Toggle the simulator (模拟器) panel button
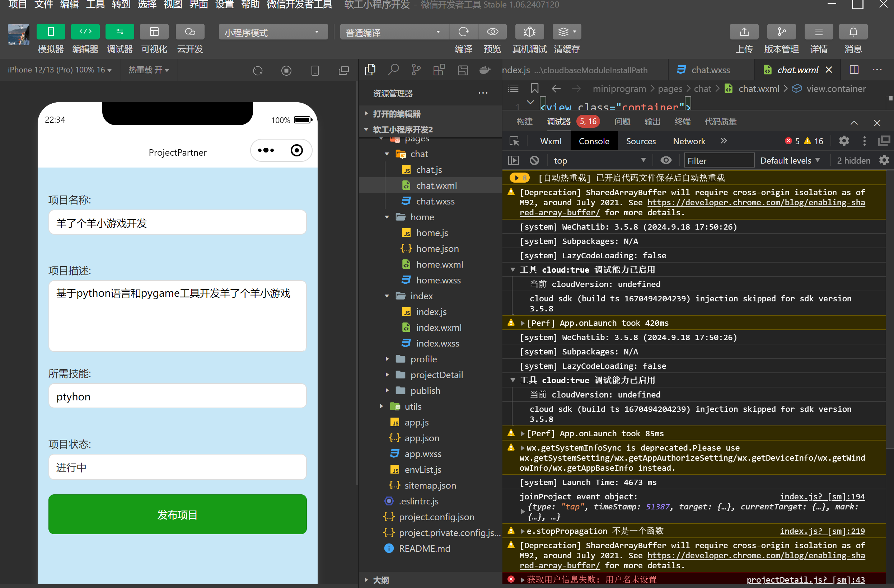Screen dimensions: 894x588 (x=51, y=32)
